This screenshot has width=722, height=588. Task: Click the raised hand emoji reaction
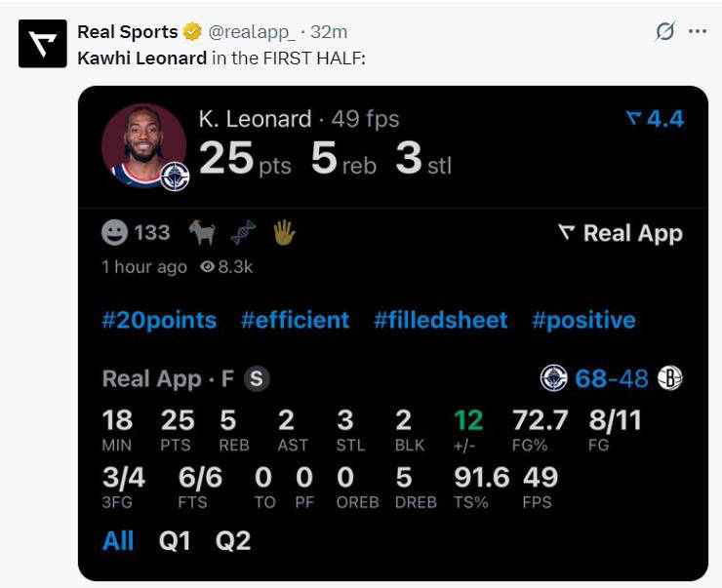tap(283, 233)
